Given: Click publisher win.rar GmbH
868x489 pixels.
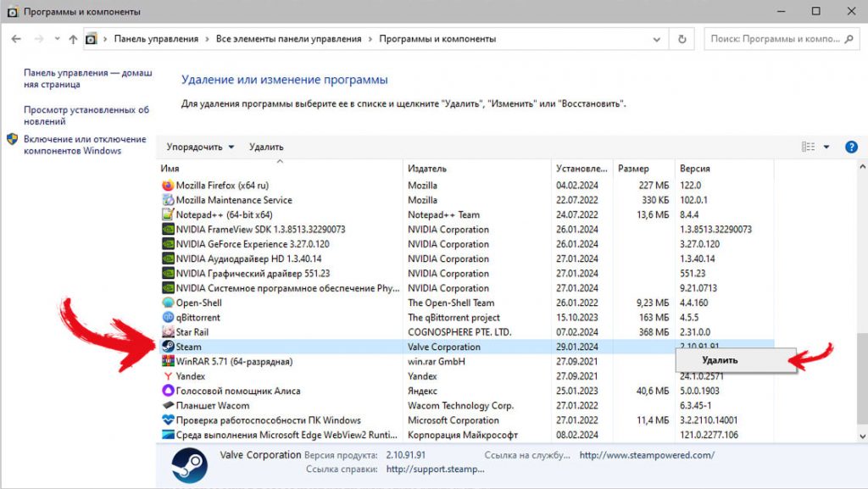Looking at the screenshot, I should [437, 361].
